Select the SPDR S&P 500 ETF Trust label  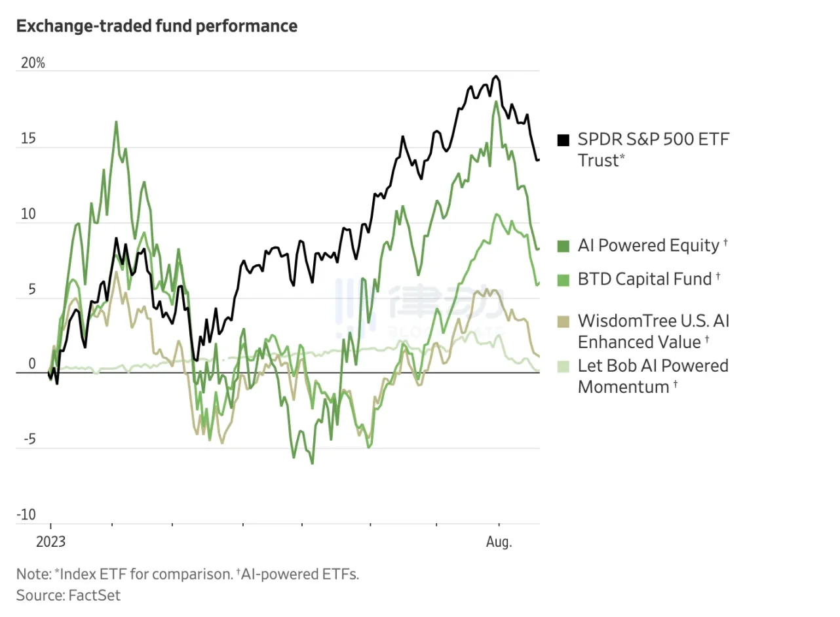pos(653,149)
